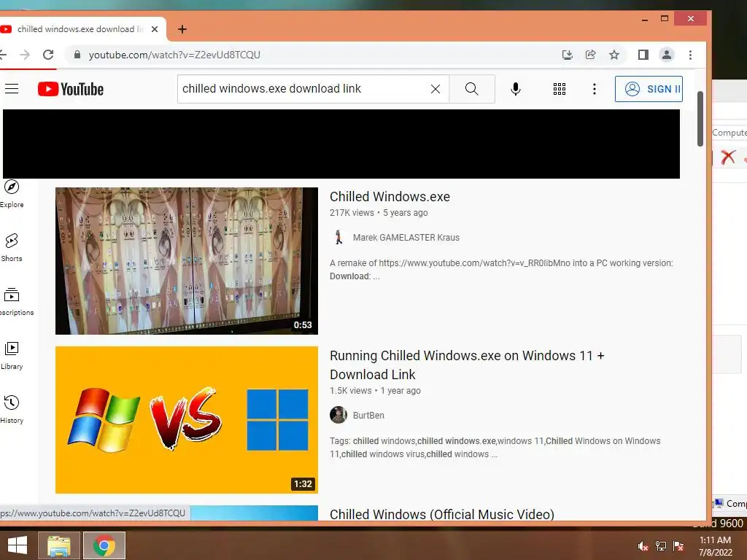Click the "Tags: chilled windows" description

(495, 448)
